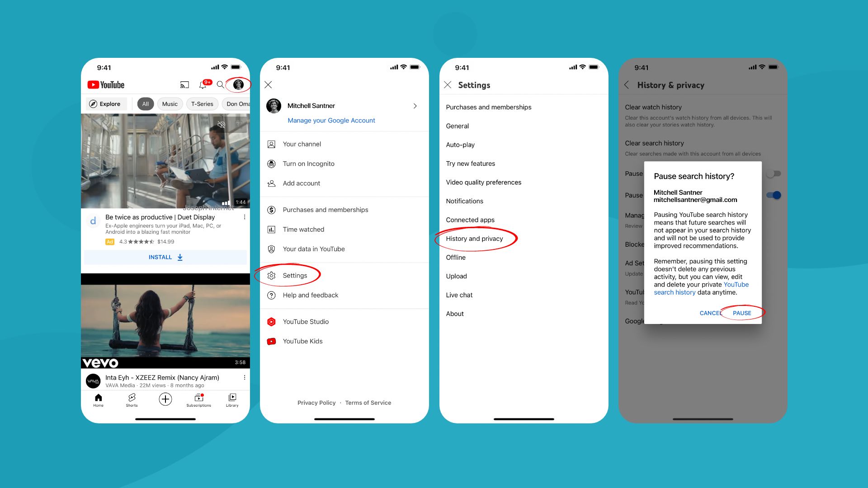The width and height of the screenshot is (868, 488).
Task: Expand Mitchell Santner account details
Action: coord(415,105)
